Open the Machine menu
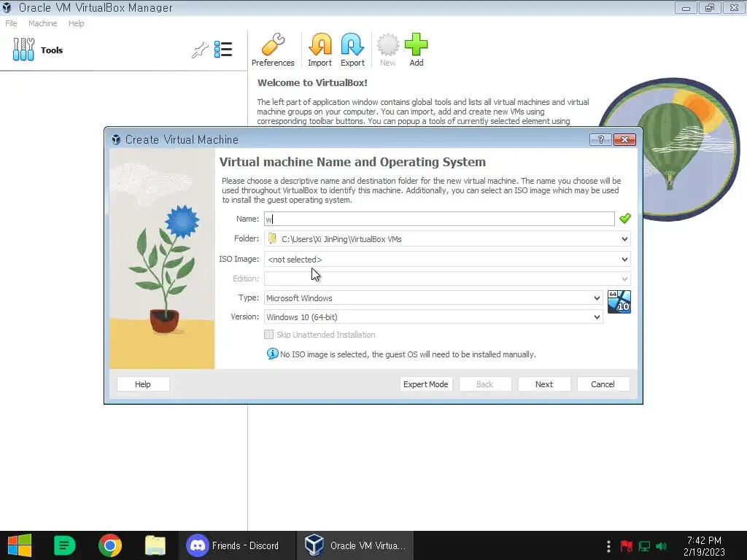The width and height of the screenshot is (747, 560). point(42,23)
